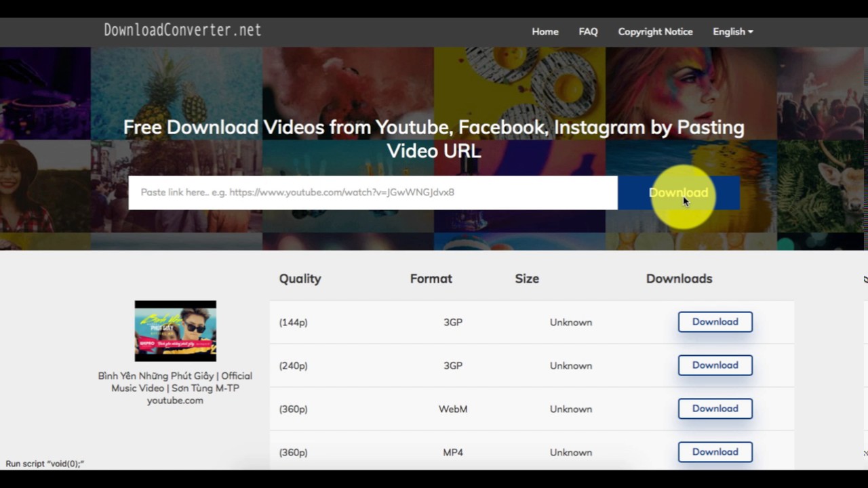The width and height of the screenshot is (868, 488).
Task: Click the Unknown size in 144p row
Action: [x=571, y=323]
